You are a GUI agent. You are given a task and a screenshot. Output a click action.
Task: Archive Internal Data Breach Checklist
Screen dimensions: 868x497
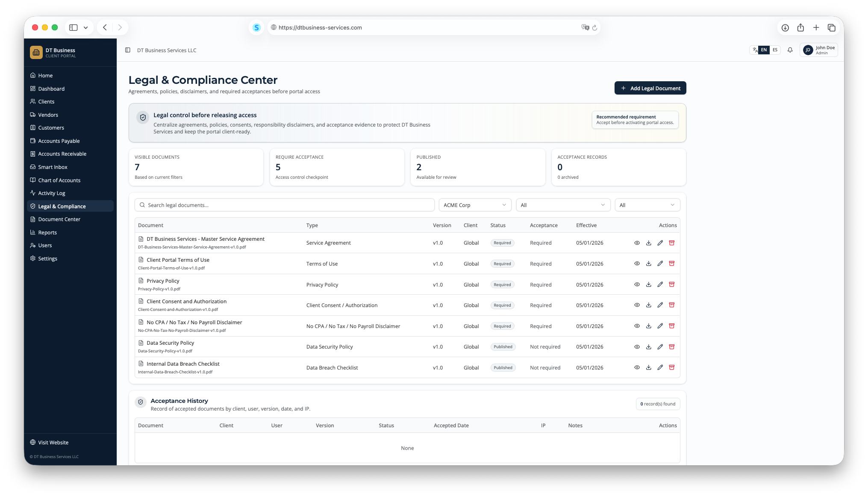point(671,367)
